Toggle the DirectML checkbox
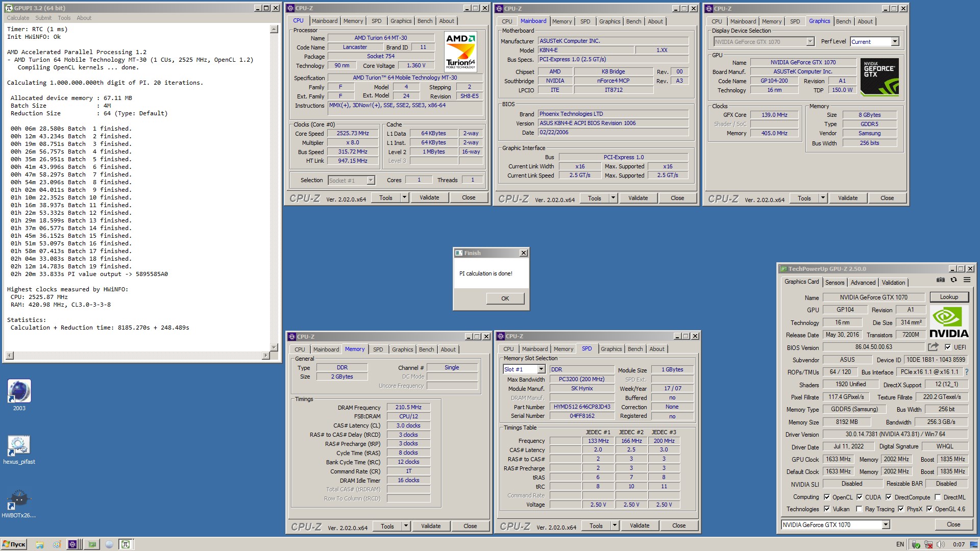The height and width of the screenshot is (551, 980). coord(938,497)
